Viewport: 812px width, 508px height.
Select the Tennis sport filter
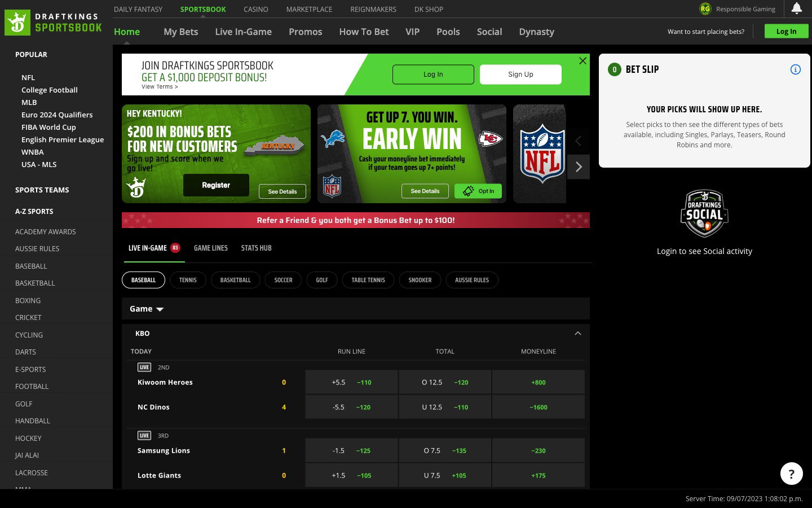[188, 280]
